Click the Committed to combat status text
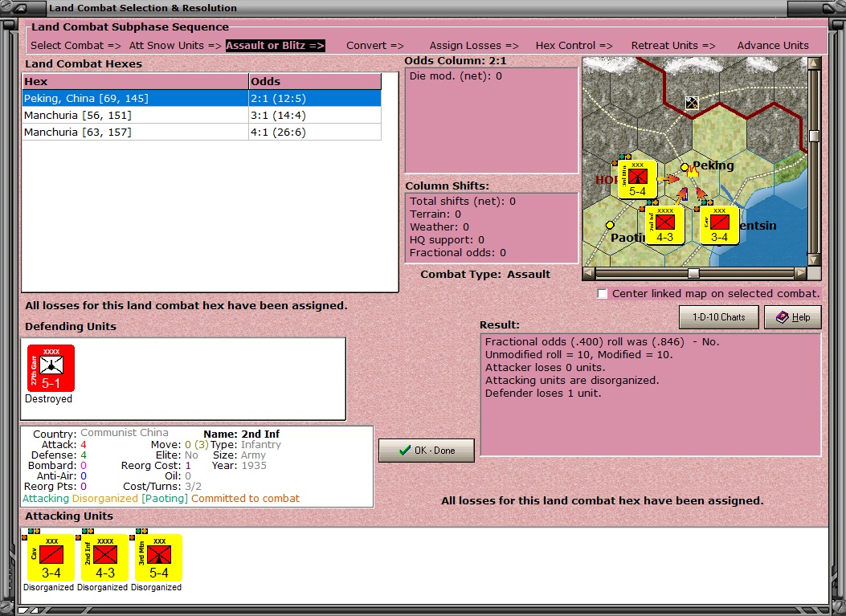Screen dimensions: 846x616 [x=246, y=499]
